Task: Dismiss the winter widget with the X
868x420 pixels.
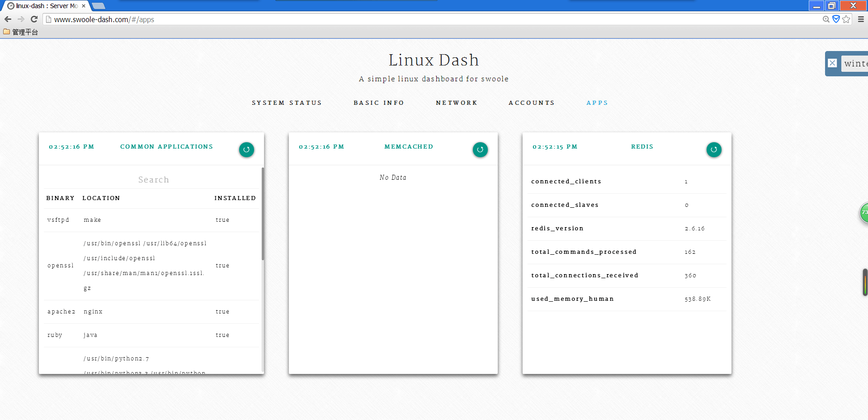Action: point(832,63)
